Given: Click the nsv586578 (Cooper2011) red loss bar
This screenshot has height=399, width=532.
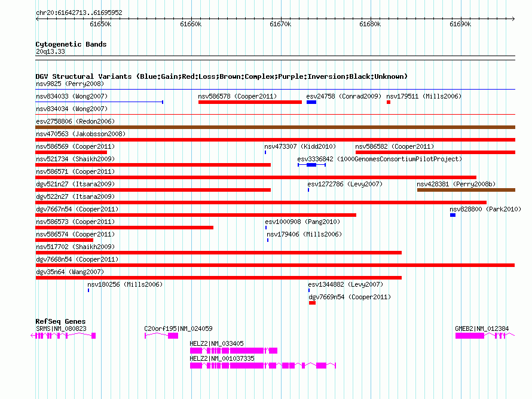Looking at the screenshot, I should tap(250, 102).
